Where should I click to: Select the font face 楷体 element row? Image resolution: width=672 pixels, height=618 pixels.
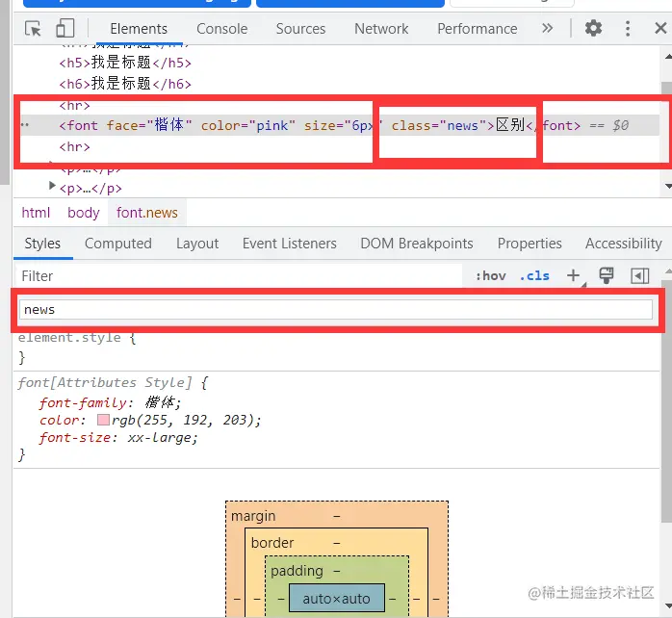339,125
